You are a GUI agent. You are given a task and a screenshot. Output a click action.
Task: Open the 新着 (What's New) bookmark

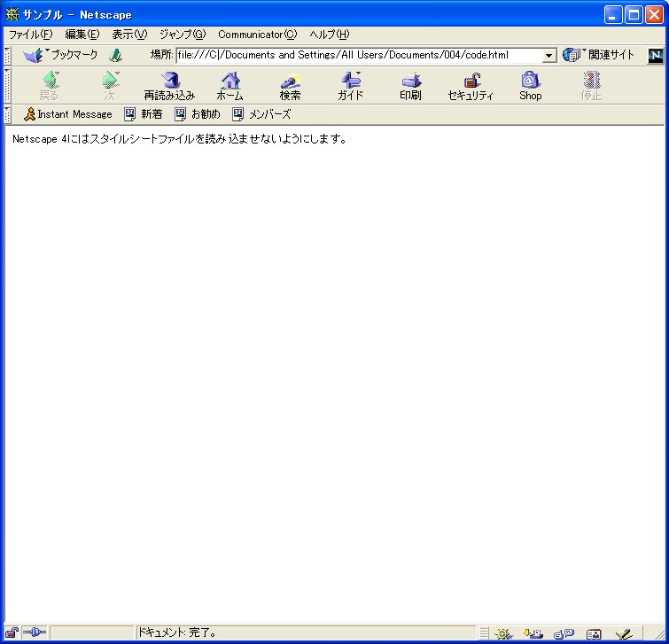[x=144, y=114]
